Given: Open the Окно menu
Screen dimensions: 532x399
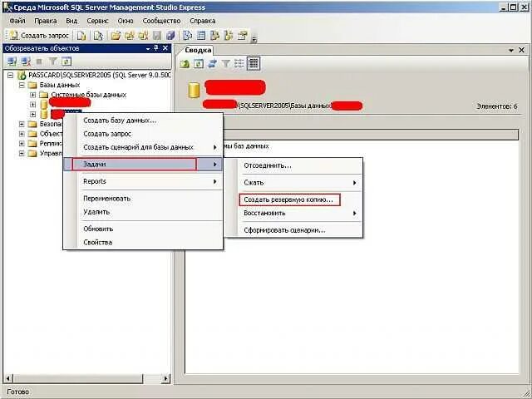Looking at the screenshot, I should point(126,21).
